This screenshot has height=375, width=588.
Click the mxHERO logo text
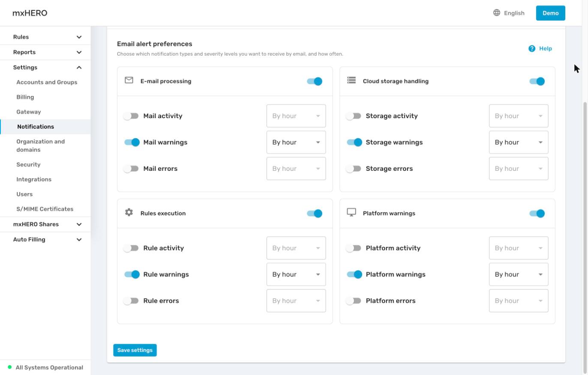coord(30,13)
